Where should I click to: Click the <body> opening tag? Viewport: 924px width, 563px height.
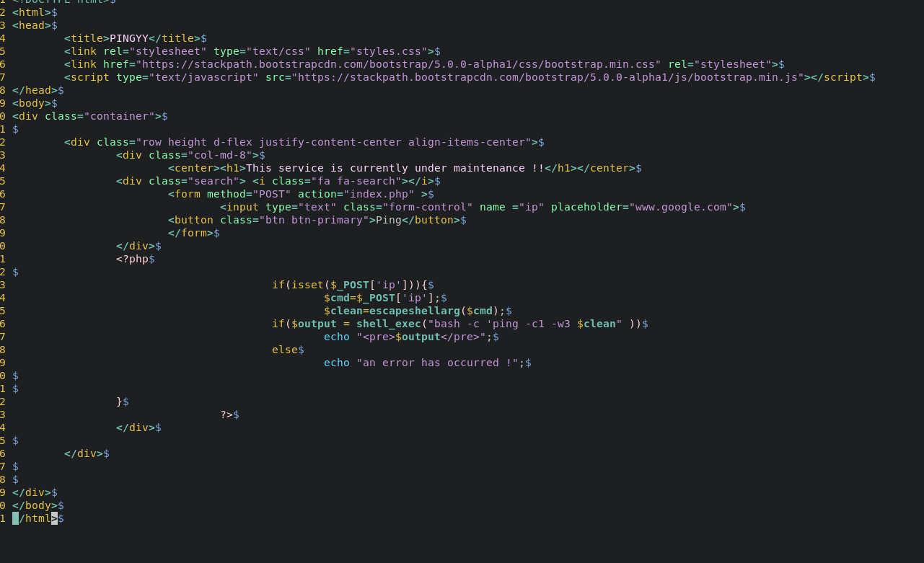tap(32, 103)
